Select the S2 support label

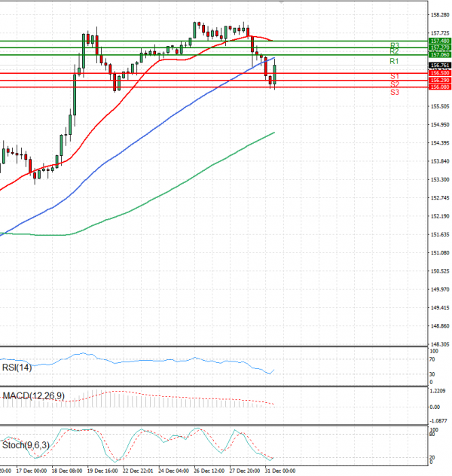pyautogui.click(x=394, y=84)
